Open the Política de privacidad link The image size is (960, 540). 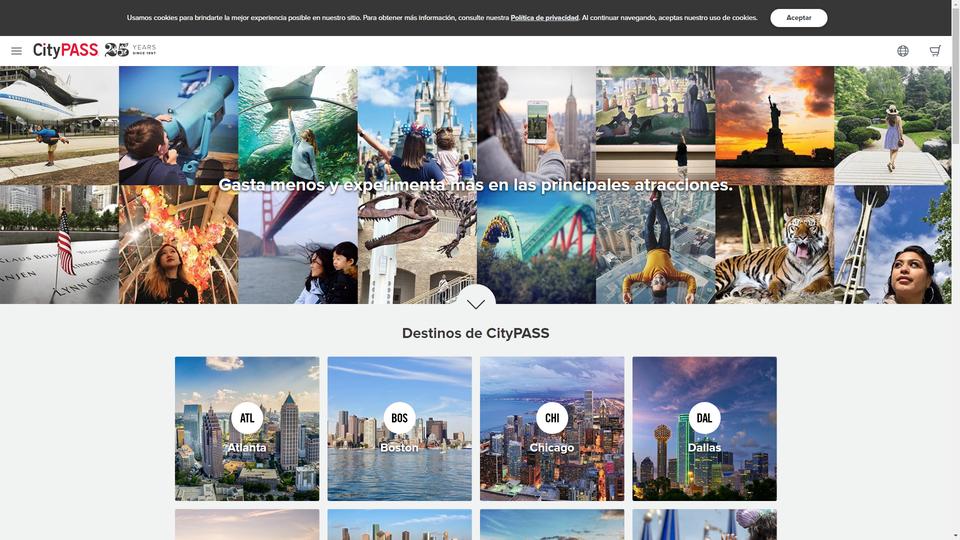coord(544,18)
